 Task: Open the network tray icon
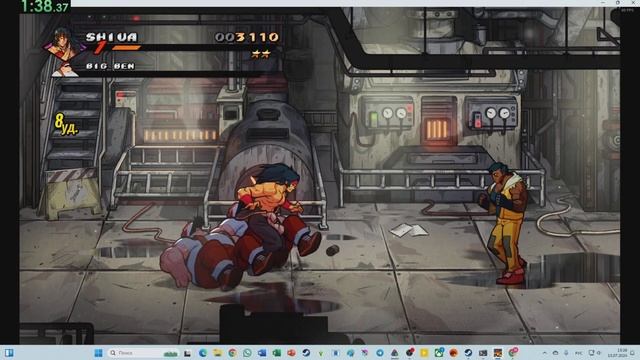point(591,353)
